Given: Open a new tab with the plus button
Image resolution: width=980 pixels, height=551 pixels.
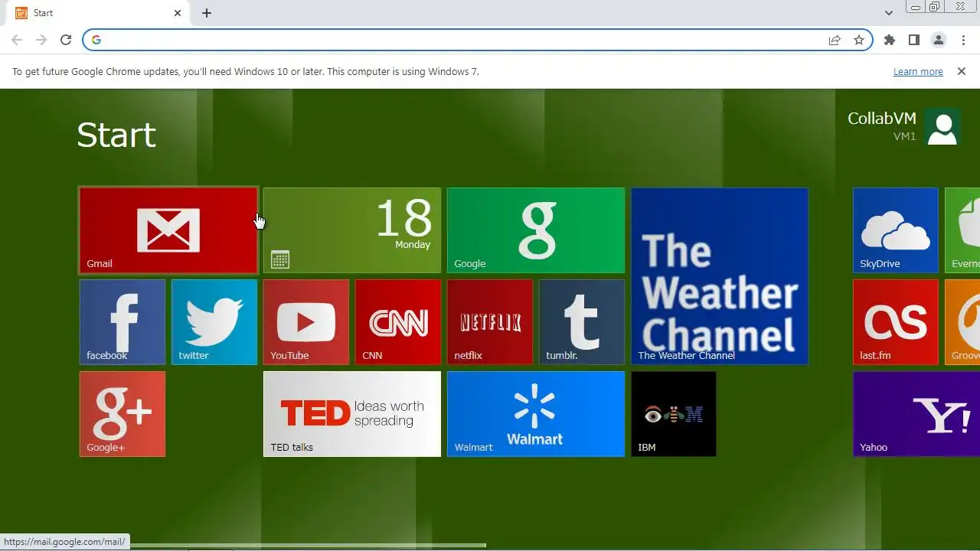Looking at the screenshot, I should (x=207, y=13).
